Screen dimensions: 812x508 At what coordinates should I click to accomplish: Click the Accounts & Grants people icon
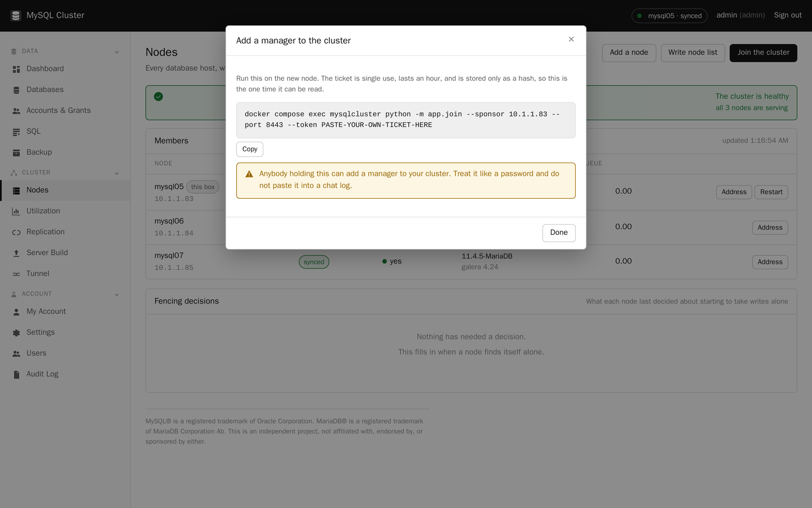pos(16,111)
